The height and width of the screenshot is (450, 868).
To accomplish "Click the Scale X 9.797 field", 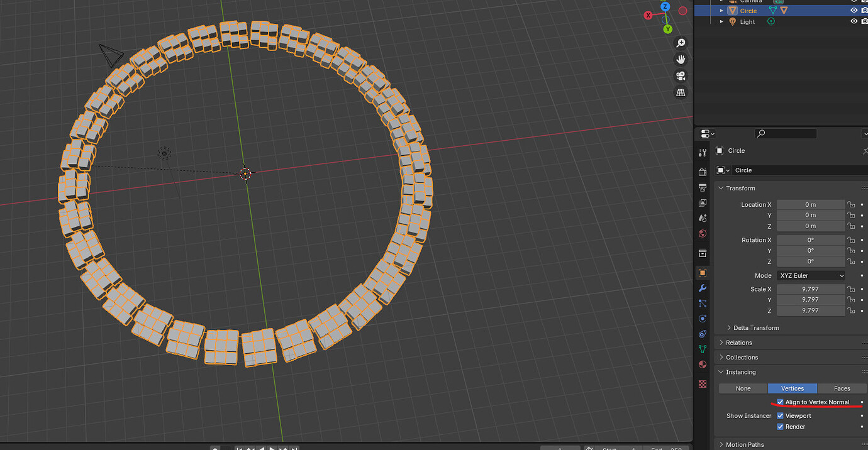I will pos(811,289).
